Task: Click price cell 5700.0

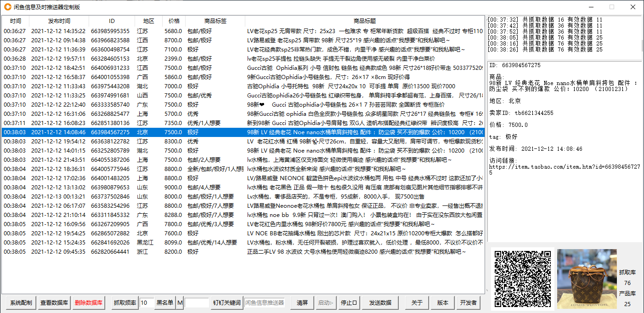Action: [174, 114]
